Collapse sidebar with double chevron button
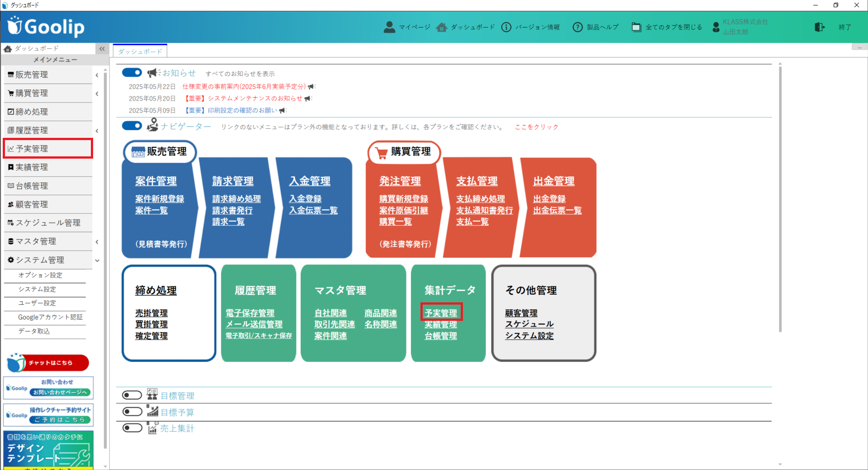 pyautogui.click(x=102, y=49)
